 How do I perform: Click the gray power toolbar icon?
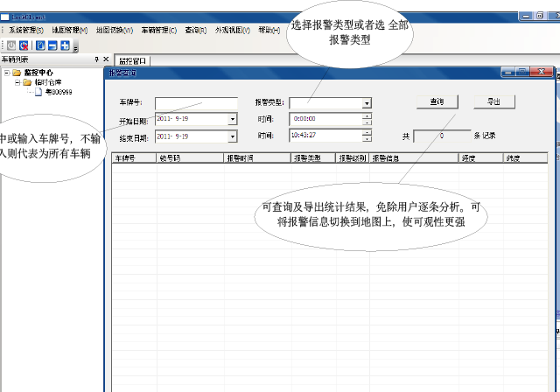click(11, 45)
